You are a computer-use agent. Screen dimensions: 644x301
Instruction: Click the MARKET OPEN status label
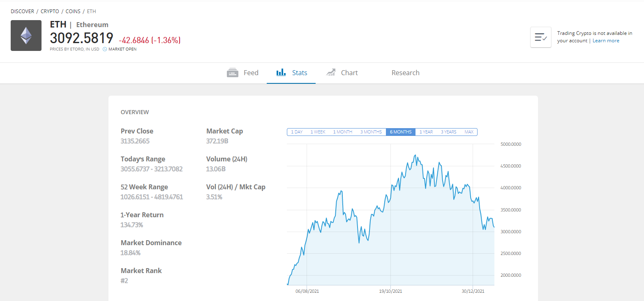point(122,49)
